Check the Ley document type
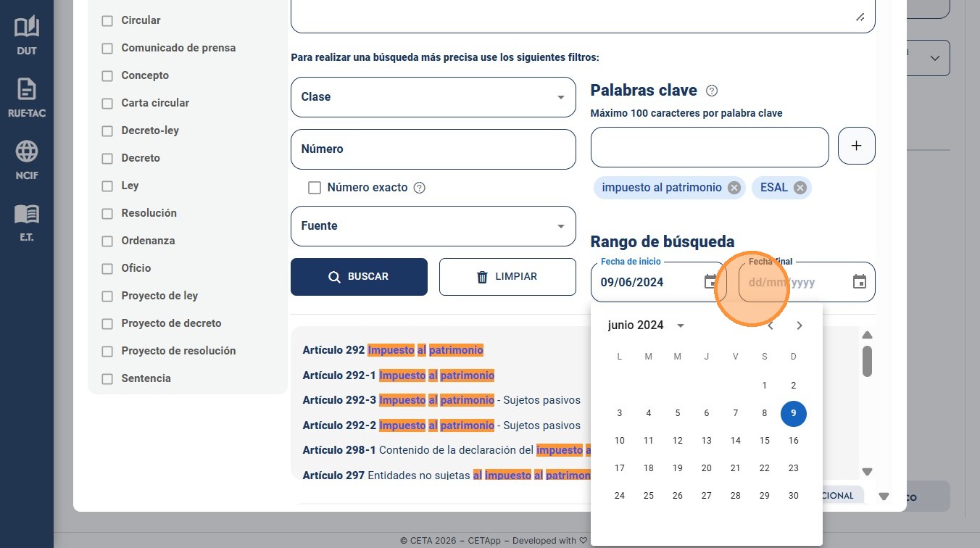 pos(107,186)
